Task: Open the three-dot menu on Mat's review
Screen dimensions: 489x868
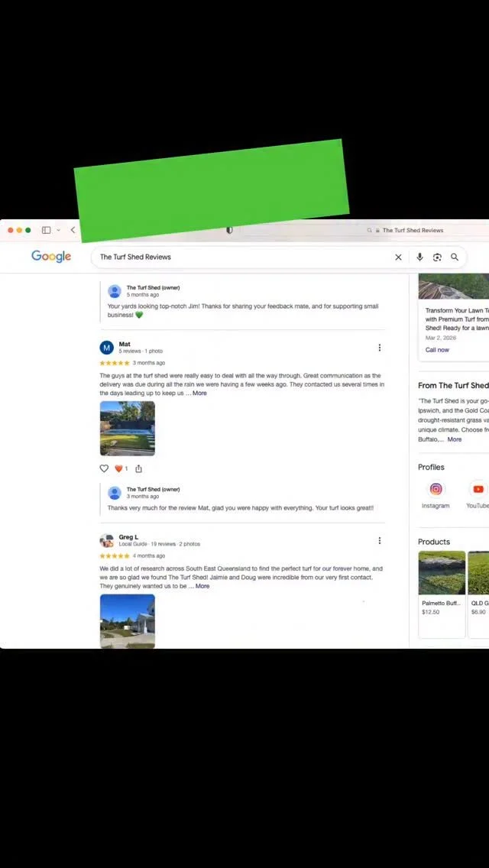Action: (x=379, y=348)
